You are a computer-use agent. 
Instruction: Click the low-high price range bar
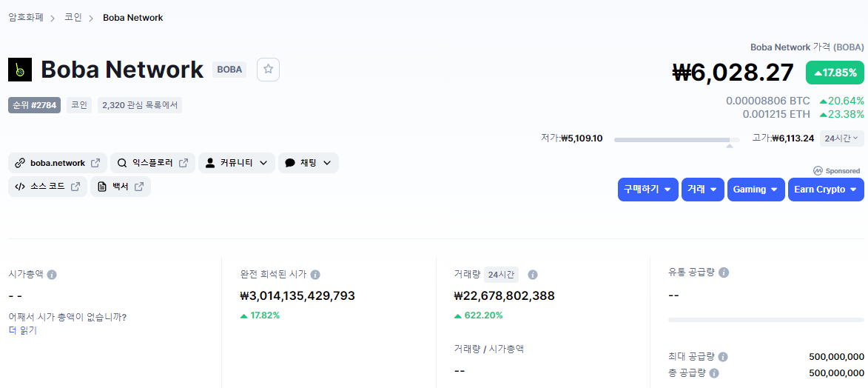tap(676, 140)
